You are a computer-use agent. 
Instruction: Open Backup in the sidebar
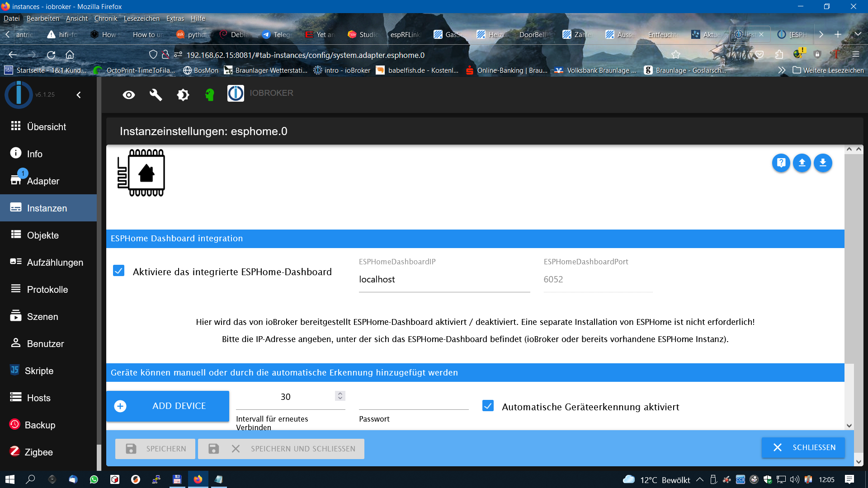click(48, 425)
